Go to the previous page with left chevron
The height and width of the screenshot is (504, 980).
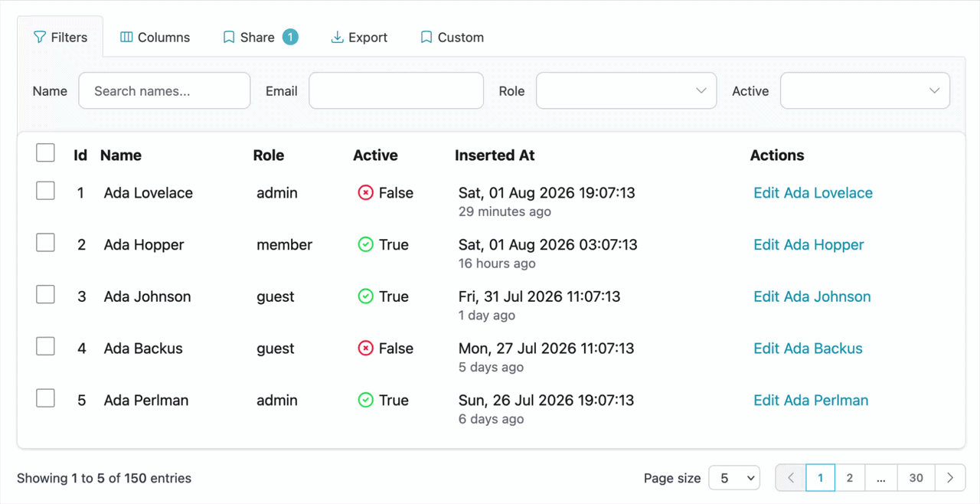coord(791,478)
